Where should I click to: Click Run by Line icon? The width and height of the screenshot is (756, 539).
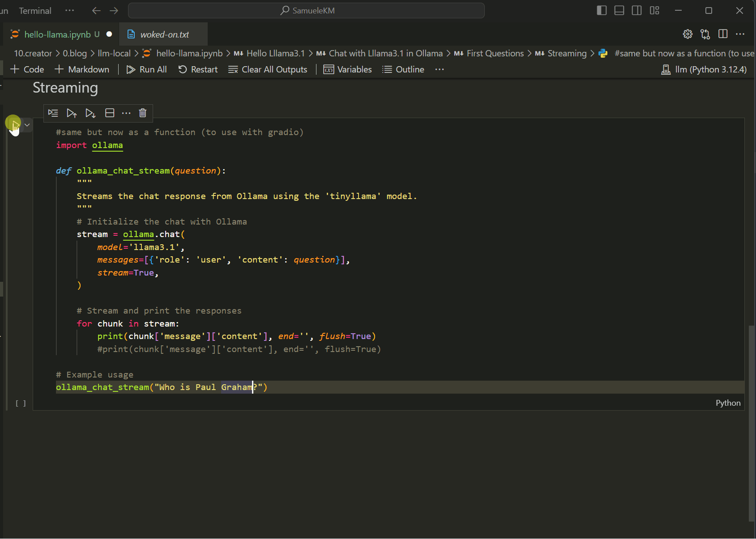point(53,113)
